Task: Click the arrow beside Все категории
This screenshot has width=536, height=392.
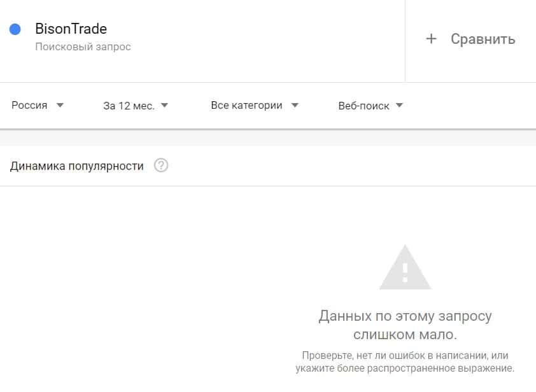Action: (x=295, y=105)
